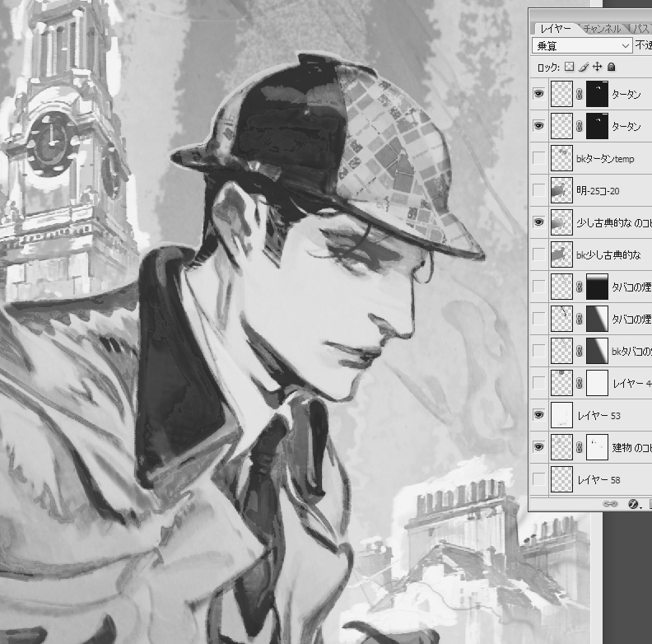The height and width of the screenshot is (644, 652).
Task: Open layer style fx button at panel bottom
Action: [x=634, y=504]
